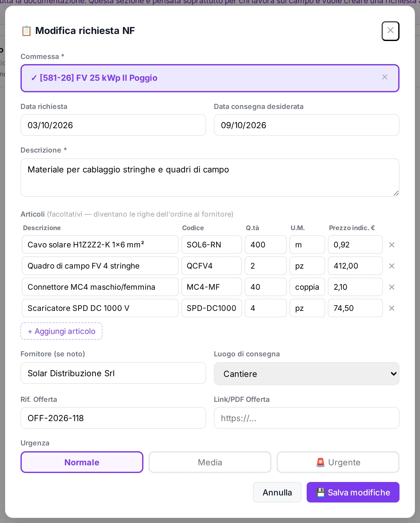Edit the price 0,92 of solar cable
Image resolution: width=420 pixels, height=523 pixels.
[355, 245]
